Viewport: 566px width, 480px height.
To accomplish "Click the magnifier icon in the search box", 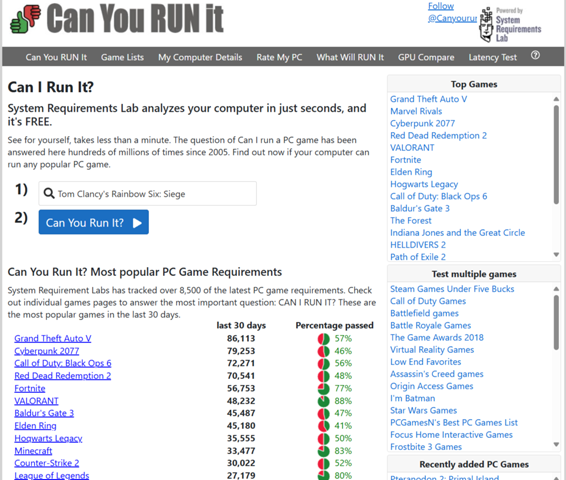I will 49,193.
